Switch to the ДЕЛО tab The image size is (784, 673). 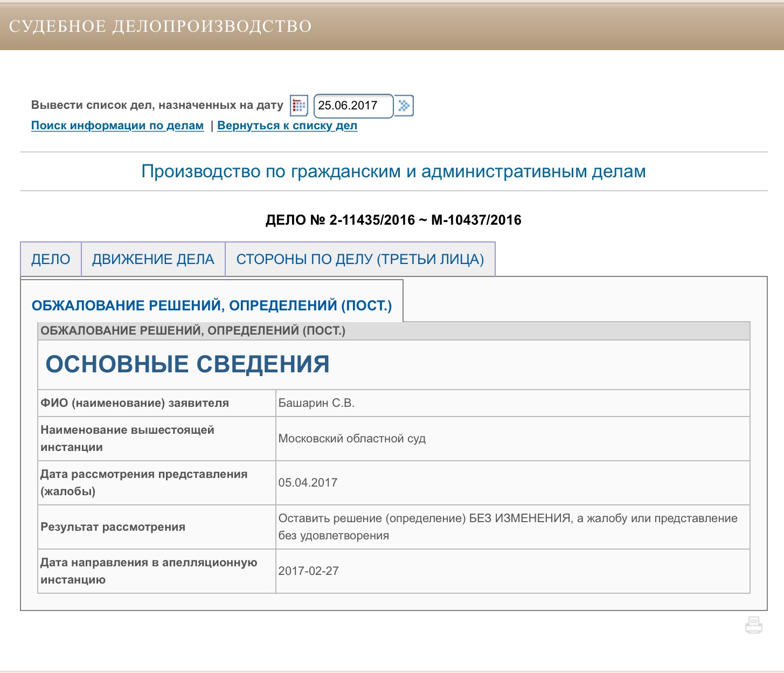click(x=51, y=259)
